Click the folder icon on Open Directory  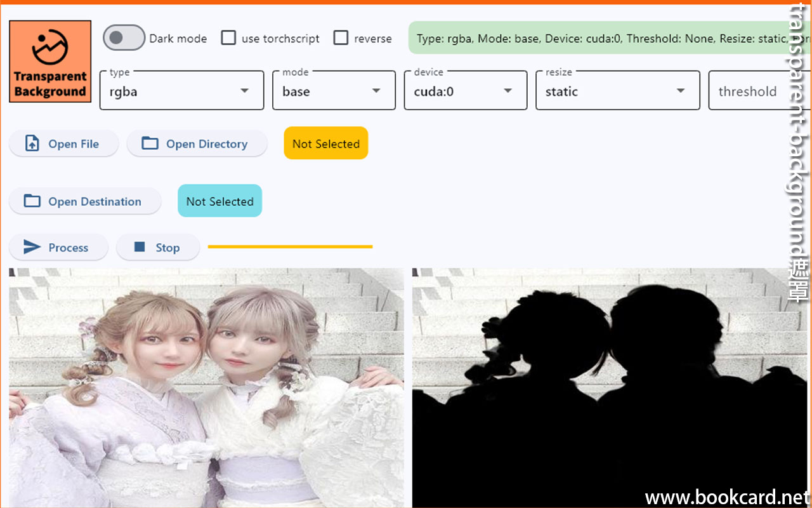click(x=150, y=144)
